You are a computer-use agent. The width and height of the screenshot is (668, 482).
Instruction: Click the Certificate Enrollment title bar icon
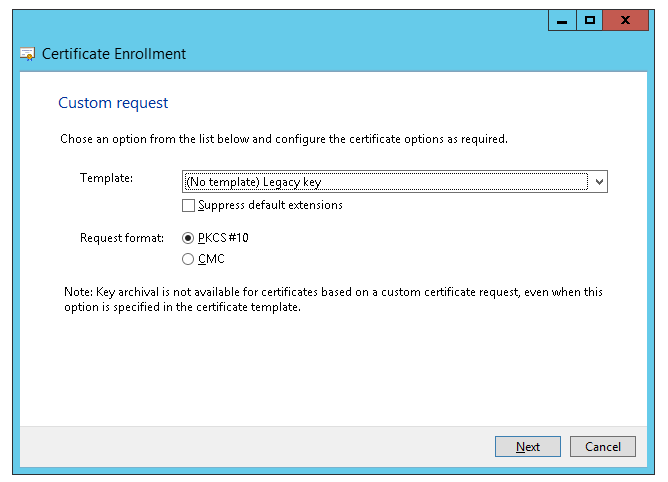click(28, 54)
